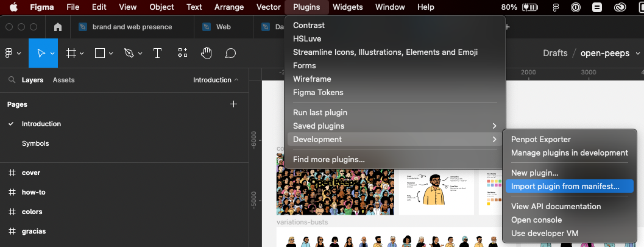644x247 pixels.
Task: Select the Rectangle shape tool
Action: 100,53
